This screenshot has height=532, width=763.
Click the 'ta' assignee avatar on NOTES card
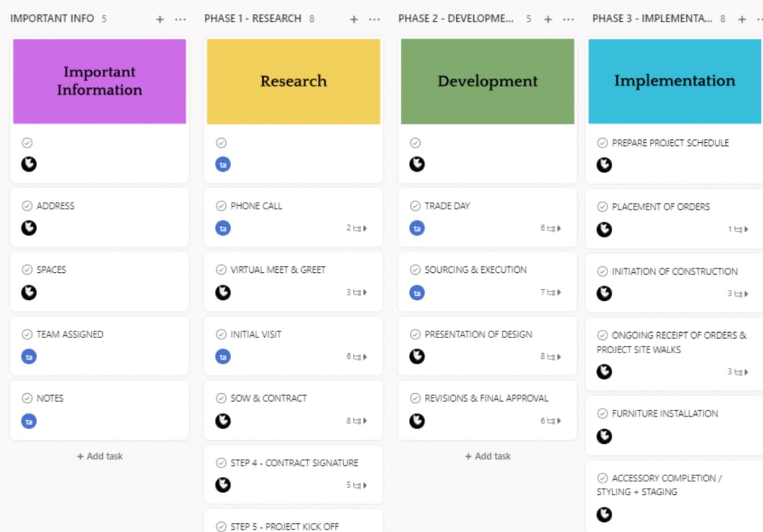click(29, 421)
